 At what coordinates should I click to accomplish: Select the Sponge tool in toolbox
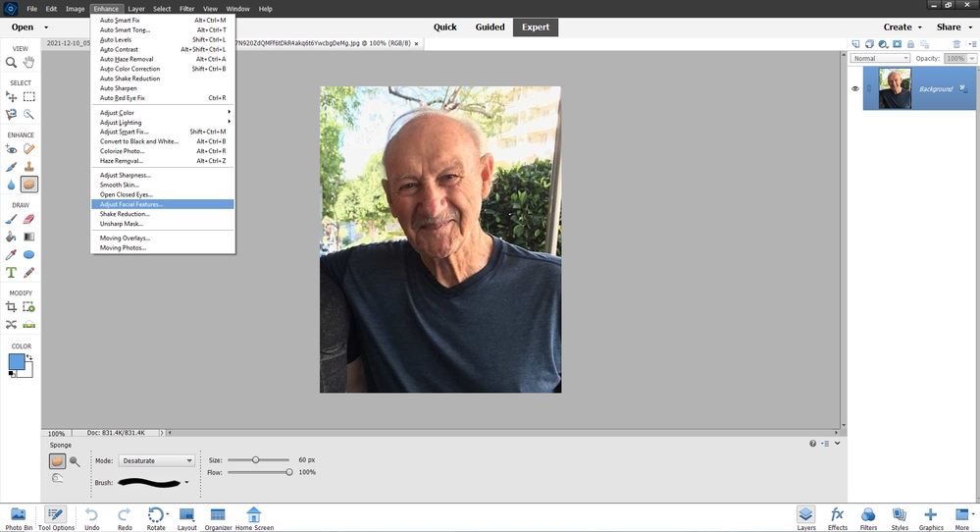point(28,185)
